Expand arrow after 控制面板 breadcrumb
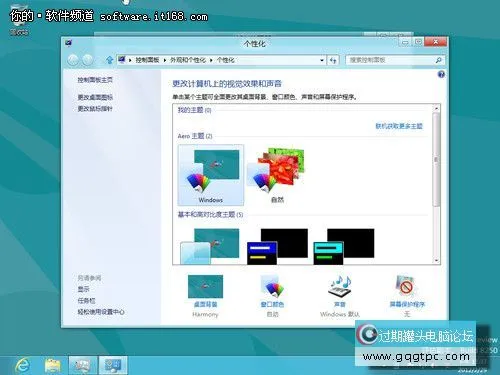This screenshot has width=500, height=375. coord(165,60)
